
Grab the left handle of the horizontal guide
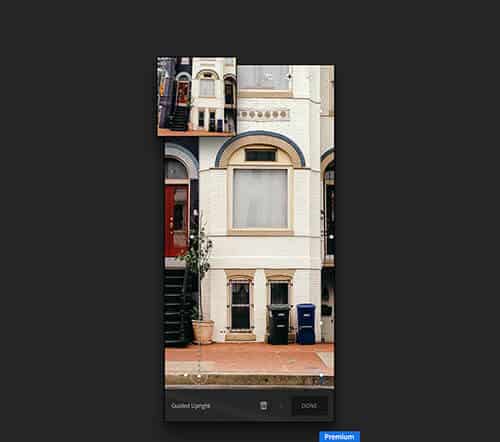[192, 236]
